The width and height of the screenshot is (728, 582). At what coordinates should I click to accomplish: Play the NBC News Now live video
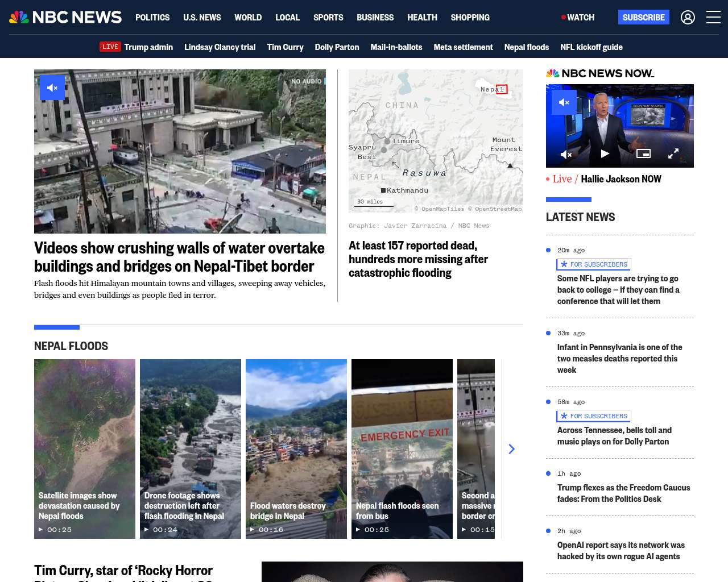[605, 153]
